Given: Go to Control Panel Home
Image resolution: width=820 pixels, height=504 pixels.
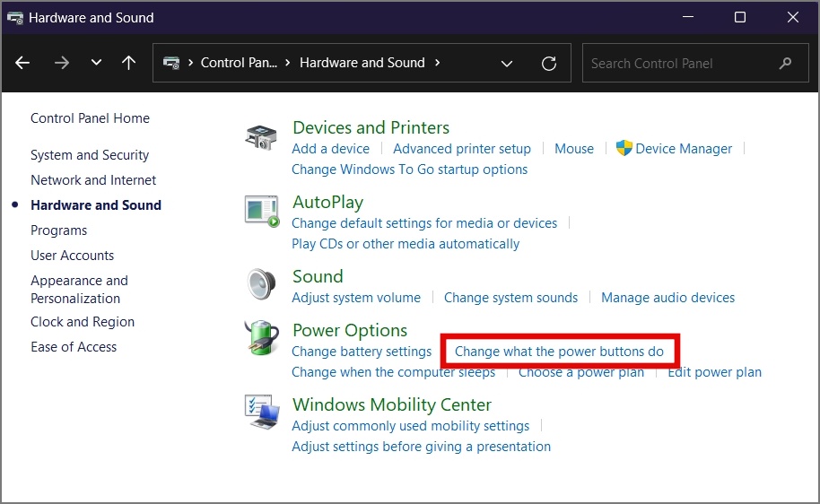Looking at the screenshot, I should [90, 118].
